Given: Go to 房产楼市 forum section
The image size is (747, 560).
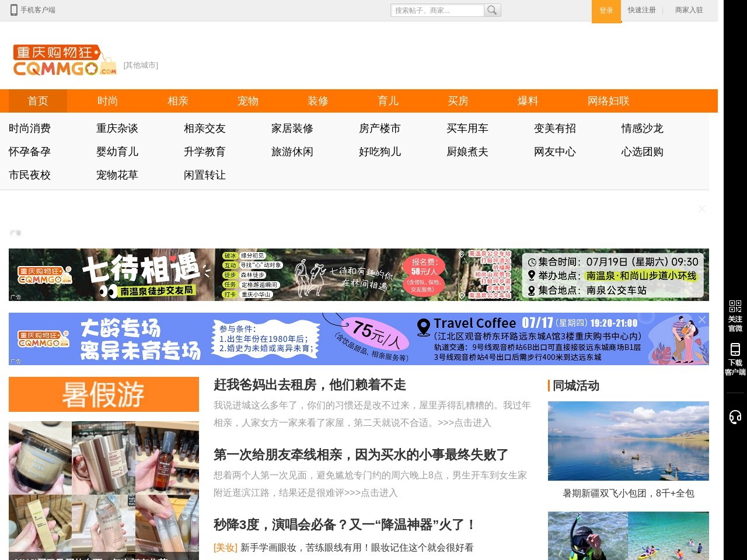Looking at the screenshot, I should (380, 128).
